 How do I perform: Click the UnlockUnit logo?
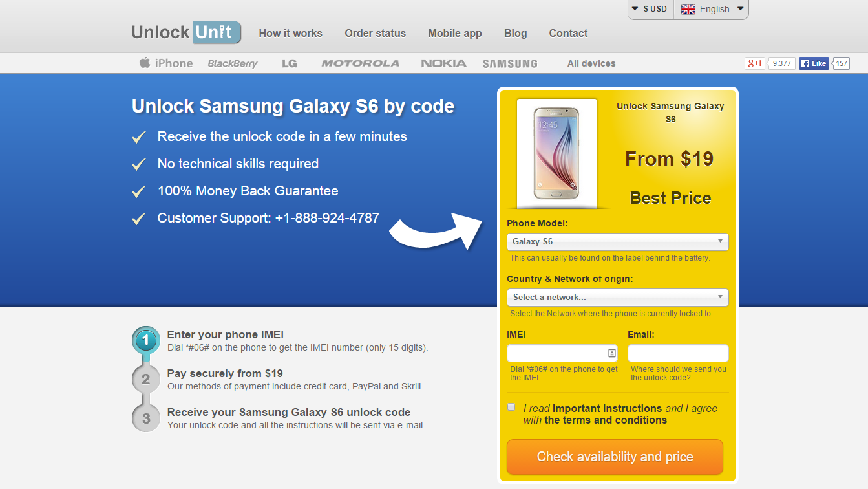pos(186,32)
